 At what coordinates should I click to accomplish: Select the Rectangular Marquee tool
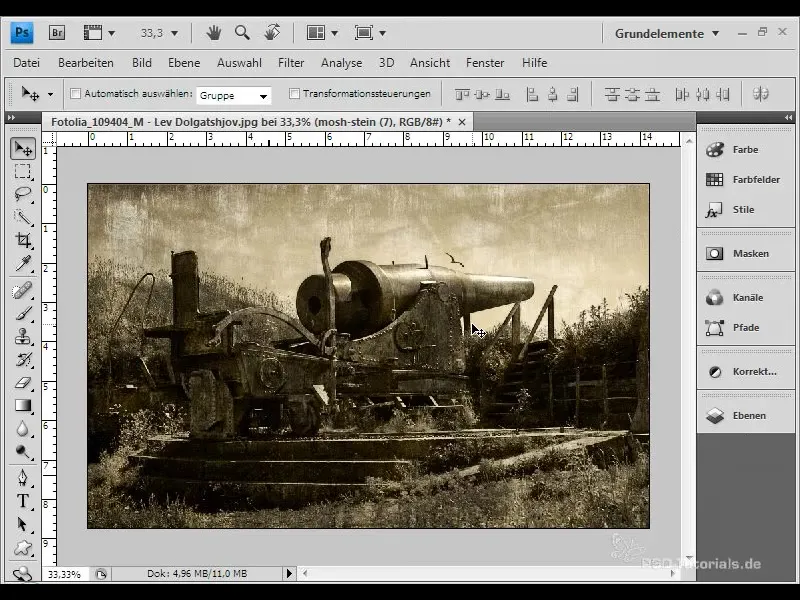tap(23, 171)
